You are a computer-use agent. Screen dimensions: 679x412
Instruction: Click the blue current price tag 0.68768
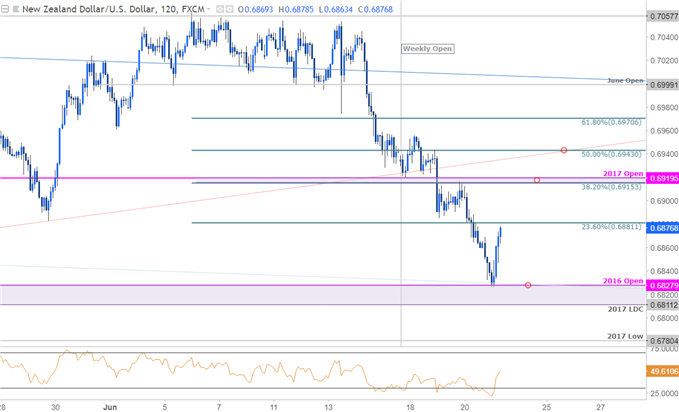(x=663, y=228)
